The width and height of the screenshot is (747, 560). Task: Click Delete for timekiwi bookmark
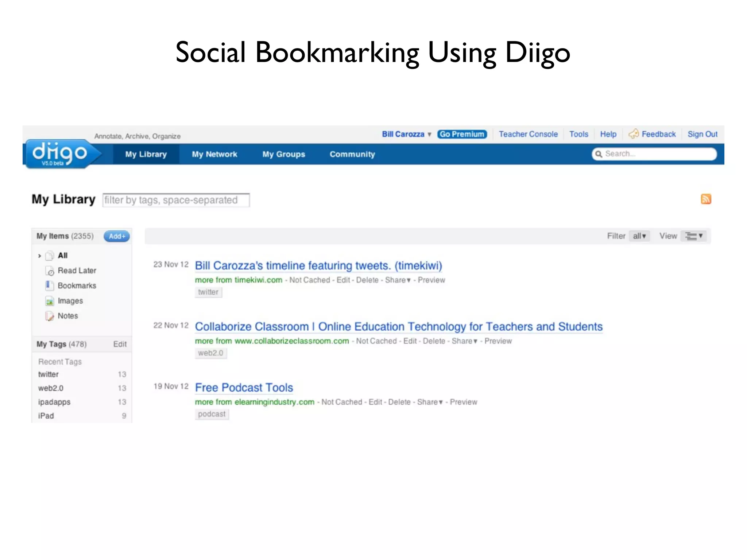coord(367,280)
